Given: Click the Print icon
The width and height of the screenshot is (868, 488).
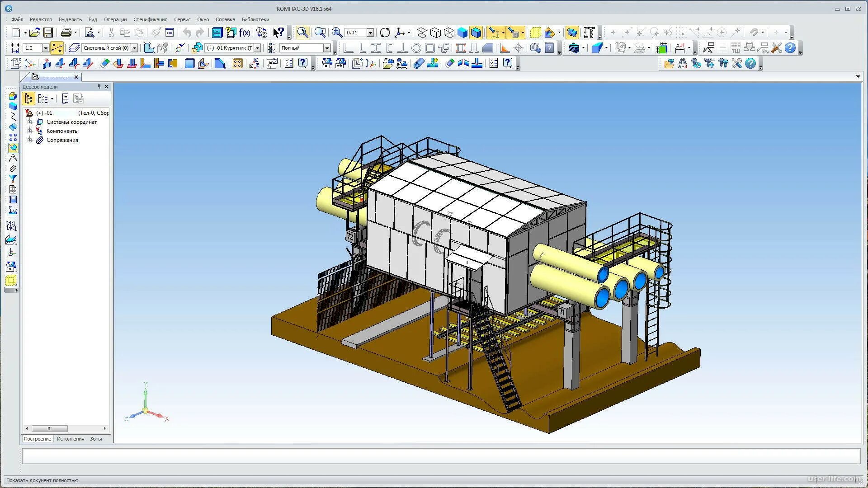Looking at the screenshot, I should click(66, 33).
